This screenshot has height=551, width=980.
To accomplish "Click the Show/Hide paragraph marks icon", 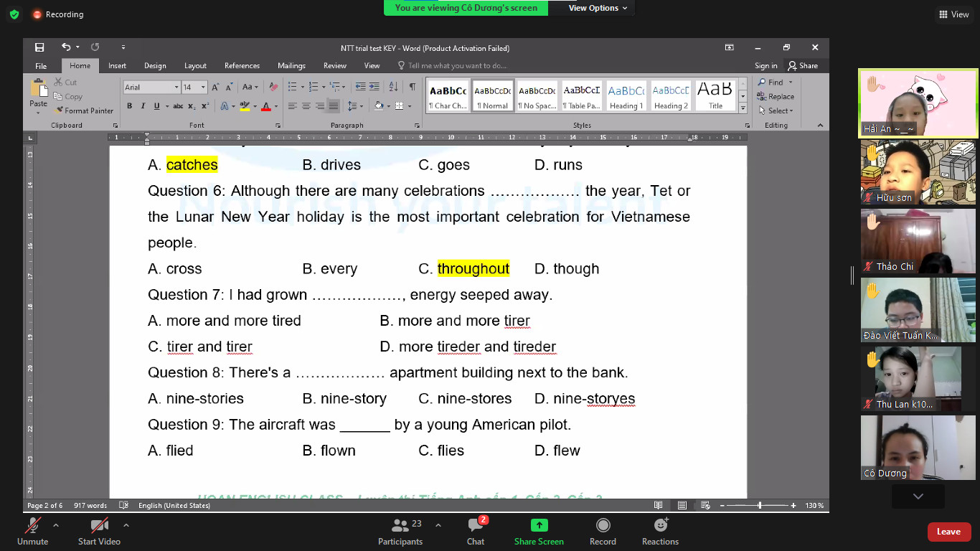I will [x=413, y=87].
